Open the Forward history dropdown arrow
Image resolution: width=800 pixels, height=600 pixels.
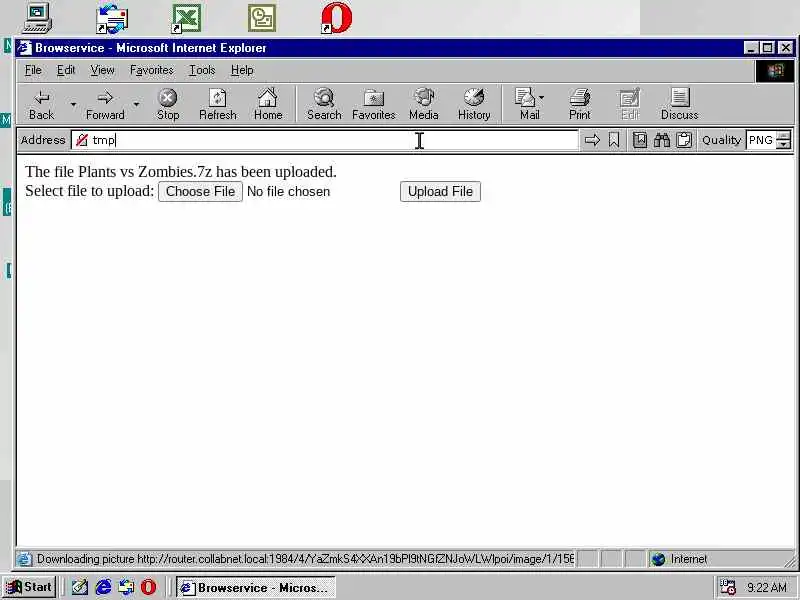click(136, 105)
